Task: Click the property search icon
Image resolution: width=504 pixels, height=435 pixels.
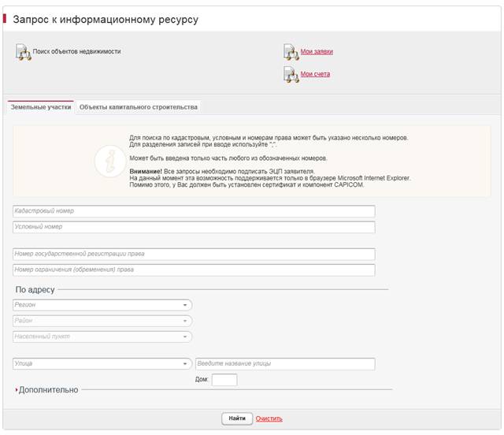Action: 22,53
